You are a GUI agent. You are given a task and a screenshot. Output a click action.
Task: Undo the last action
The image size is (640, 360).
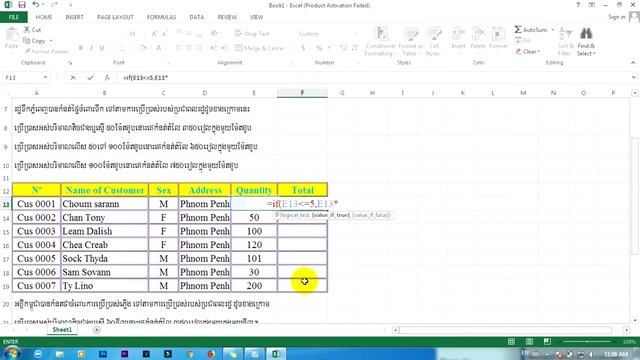pos(36,5)
